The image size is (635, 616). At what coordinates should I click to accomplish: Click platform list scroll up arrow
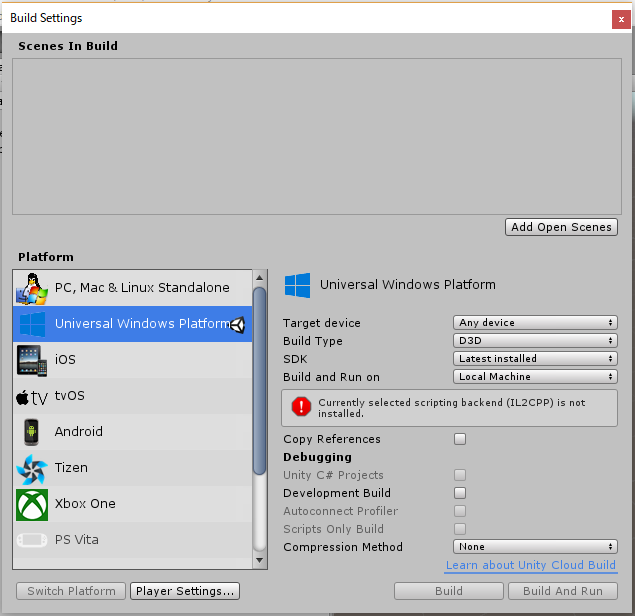pyautogui.click(x=260, y=278)
